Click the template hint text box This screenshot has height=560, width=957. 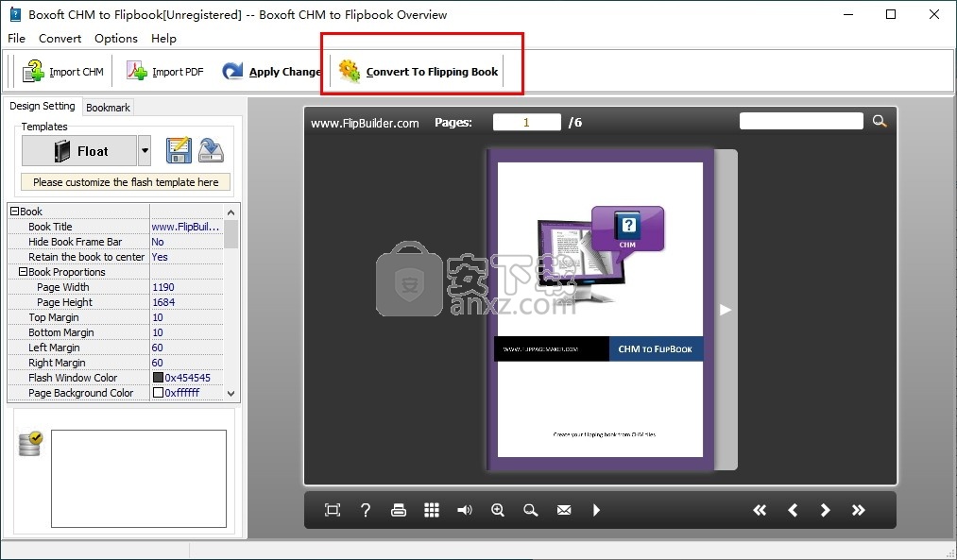(126, 181)
